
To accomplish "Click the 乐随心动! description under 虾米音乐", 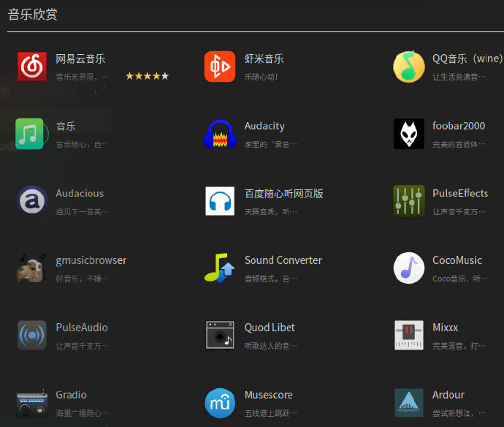I will 261,77.
